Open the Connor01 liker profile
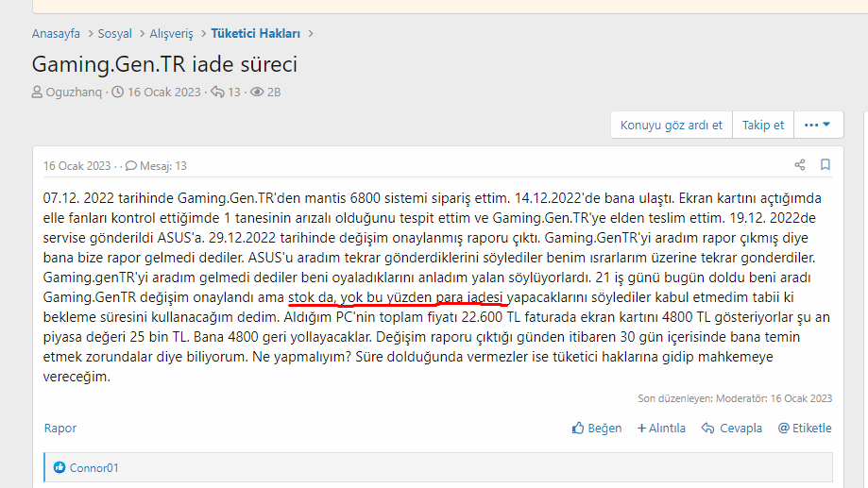Viewport: 868px width, 488px height. click(x=94, y=468)
